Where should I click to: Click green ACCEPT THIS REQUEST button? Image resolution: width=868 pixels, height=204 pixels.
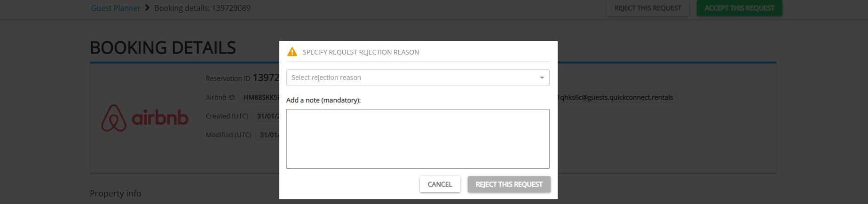[739, 8]
